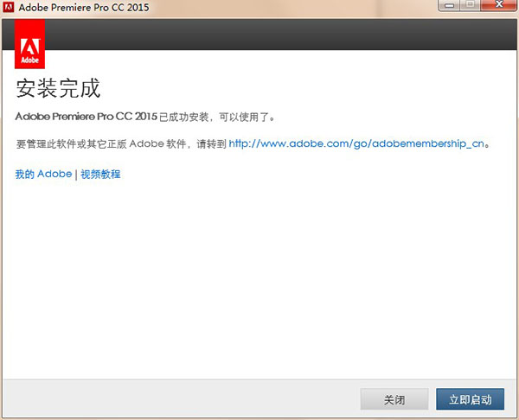Minimize the installer window
Screen dimensions: 519x420
tap(450, 6)
